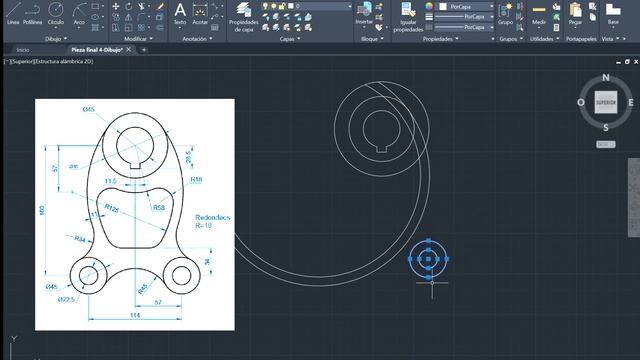The width and height of the screenshot is (640, 360).
Task: Toggle freeze layer (Inutilizar) button
Action: pos(287,17)
